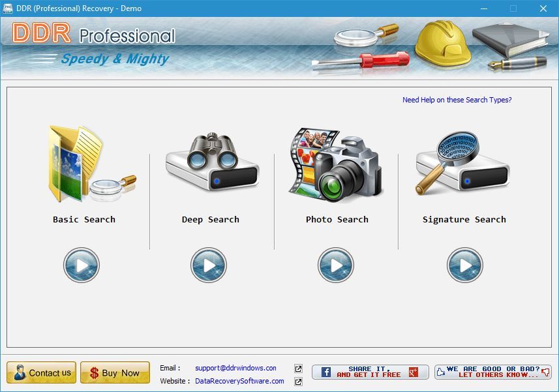This screenshot has height=392, width=559.
Task: Open the DataRecoverySoftware.com website link
Action: (x=239, y=381)
